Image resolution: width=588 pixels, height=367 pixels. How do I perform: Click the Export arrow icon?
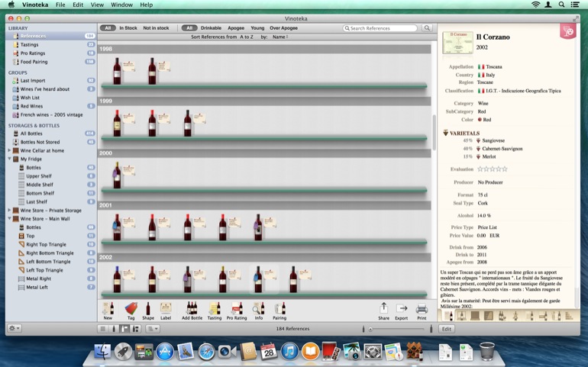point(402,308)
